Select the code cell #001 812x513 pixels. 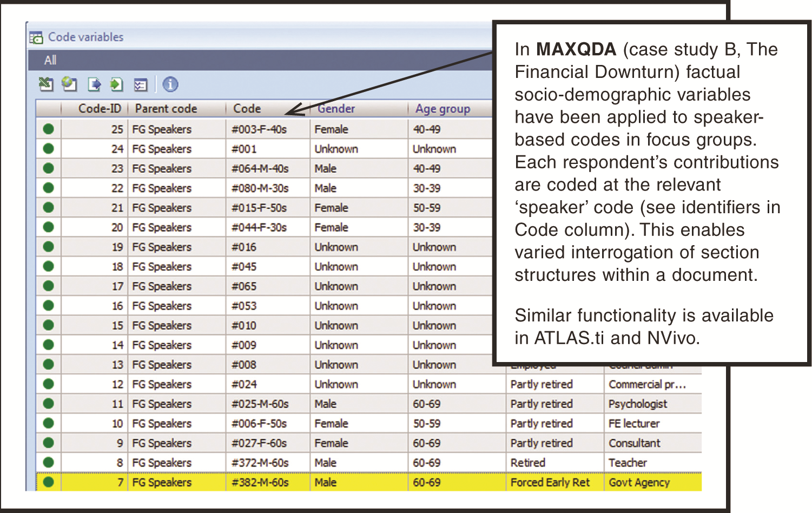[268, 148]
